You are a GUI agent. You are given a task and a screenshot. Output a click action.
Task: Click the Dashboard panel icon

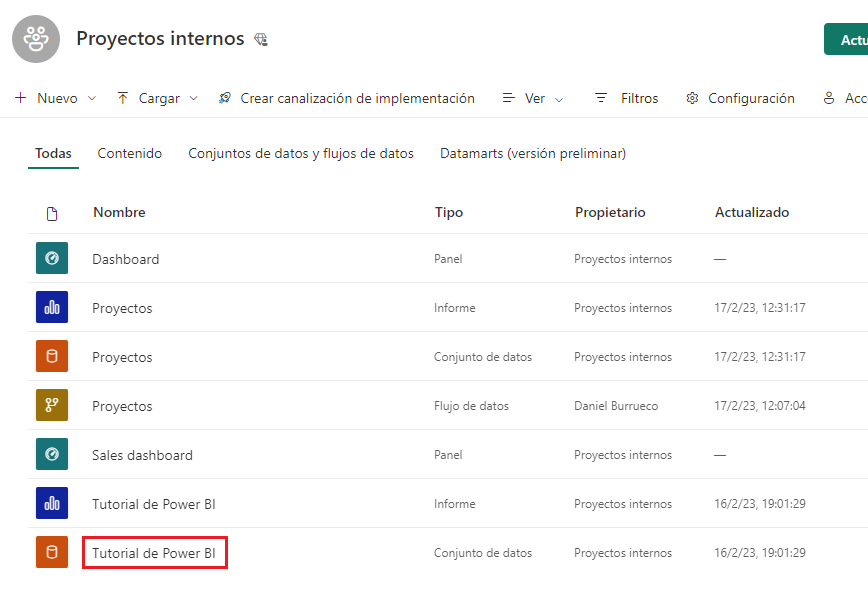pyautogui.click(x=52, y=258)
